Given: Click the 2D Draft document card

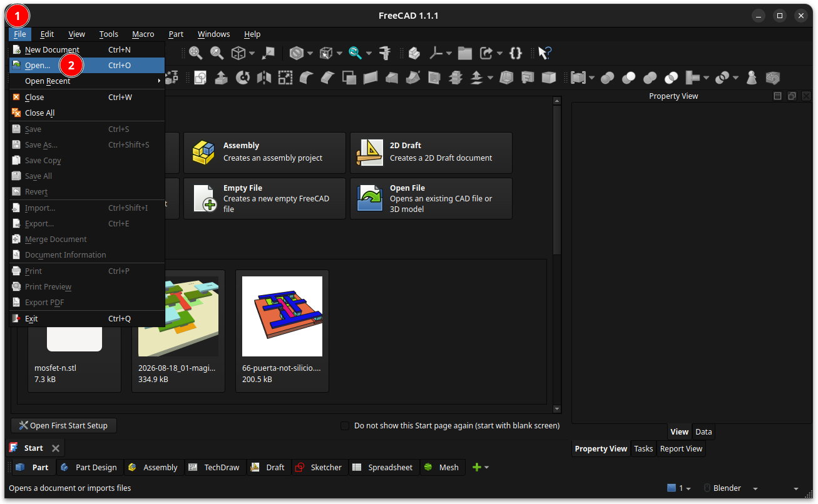Looking at the screenshot, I should coord(431,153).
